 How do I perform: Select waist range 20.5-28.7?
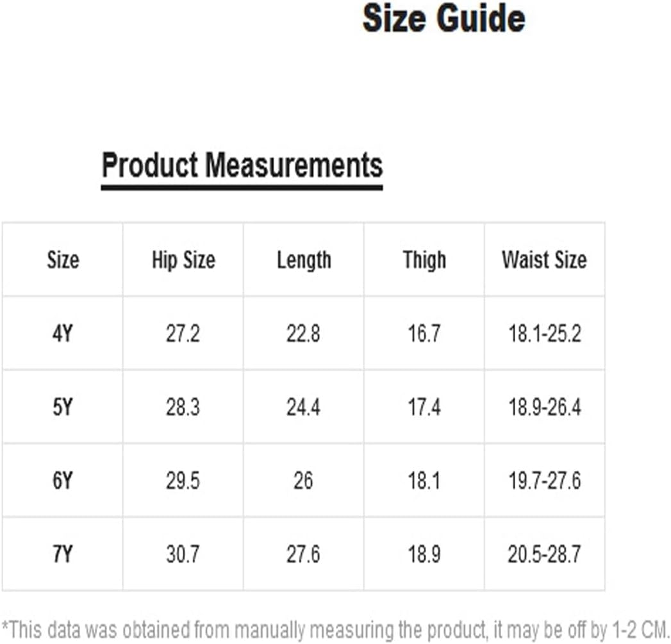[544, 554]
